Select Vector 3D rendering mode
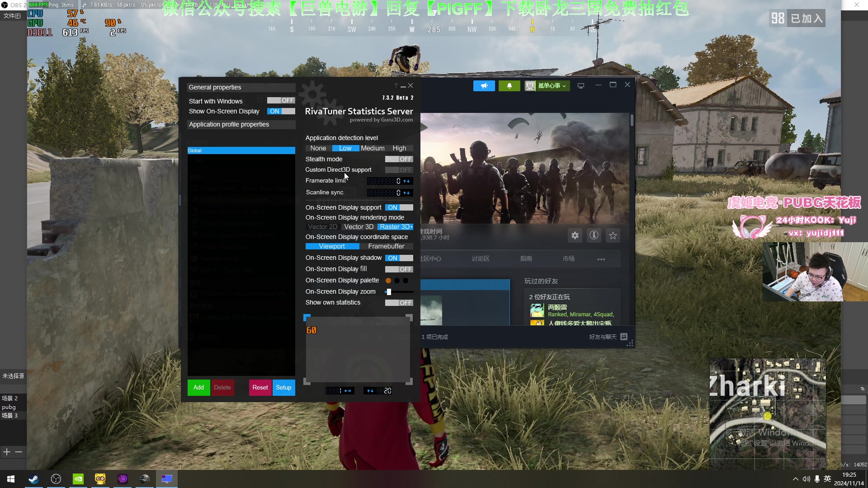 [x=359, y=227]
